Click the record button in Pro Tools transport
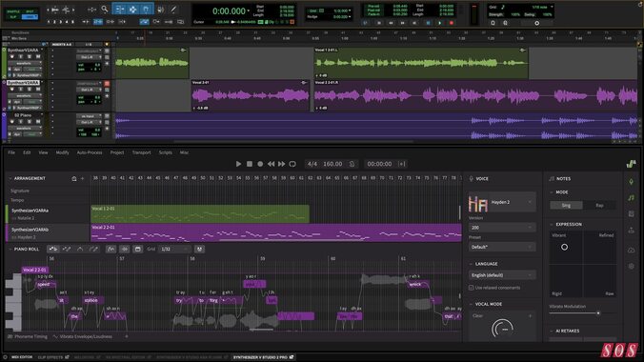 pyautogui.click(x=452, y=23)
